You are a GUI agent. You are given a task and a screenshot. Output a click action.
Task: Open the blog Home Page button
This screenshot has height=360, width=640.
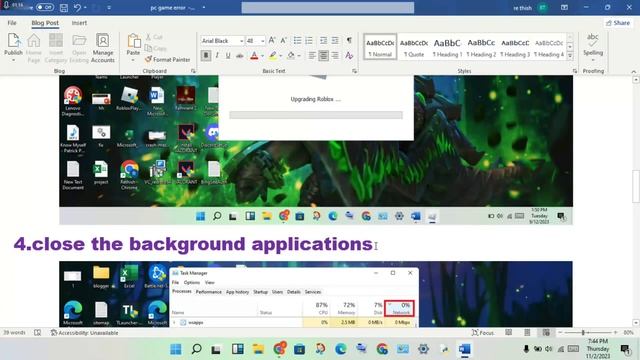(33, 48)
